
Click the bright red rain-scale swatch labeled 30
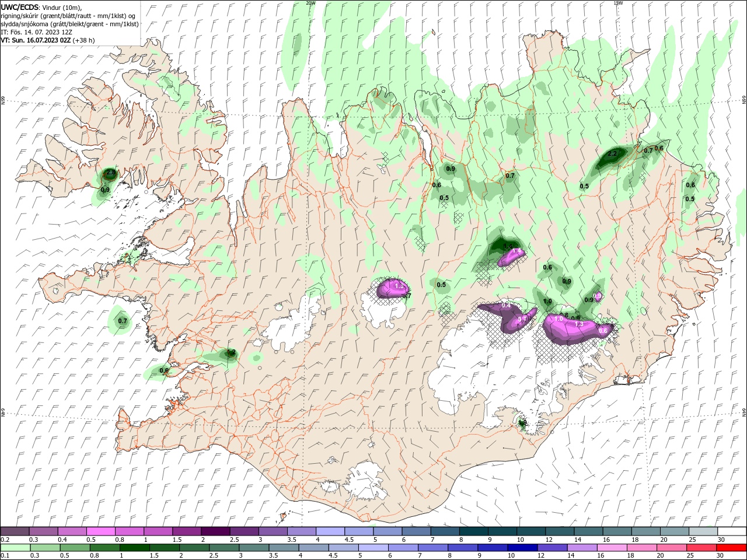coord(731,547)
